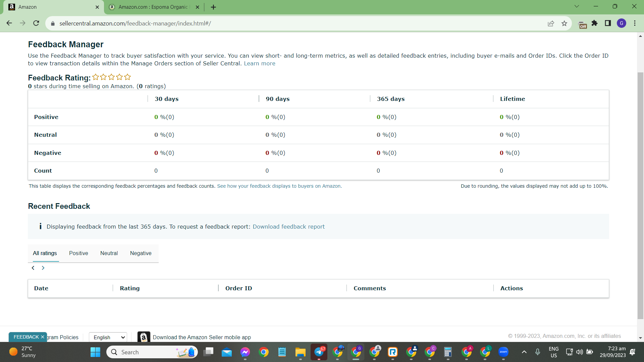This screenshot has width=644, height=362.
Task: Open the Chrome three-dot menu
Action: 635,23
